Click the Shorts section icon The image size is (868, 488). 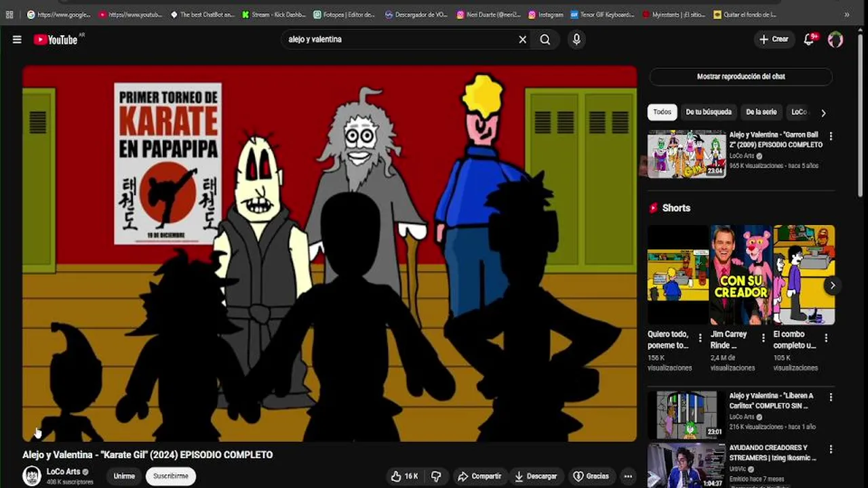[x=654, y=208]
